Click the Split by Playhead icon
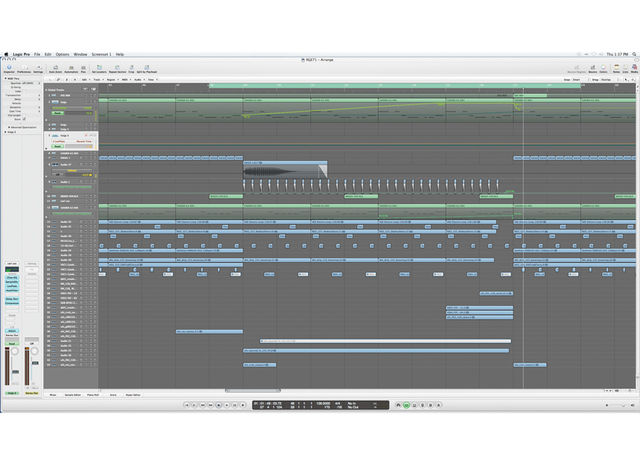Viewport: 640px width, 475px height. 147,69
